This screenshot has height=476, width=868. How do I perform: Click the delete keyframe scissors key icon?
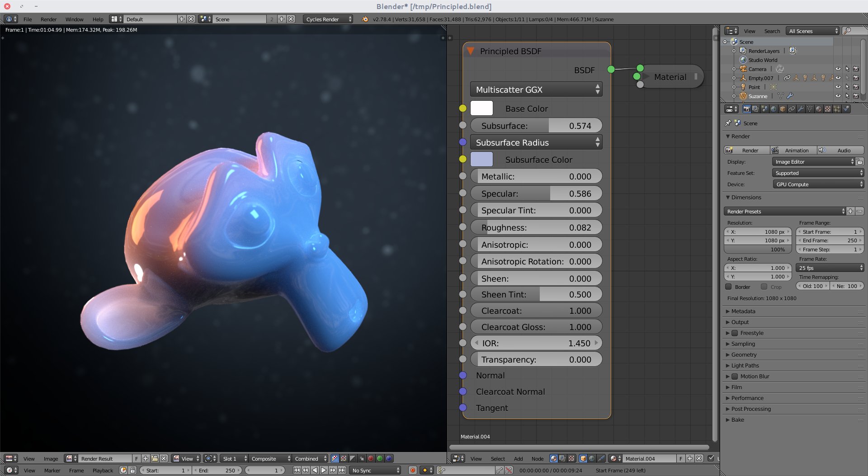click(x=509, y=470)
